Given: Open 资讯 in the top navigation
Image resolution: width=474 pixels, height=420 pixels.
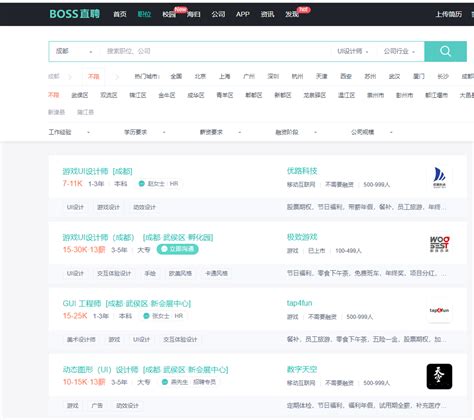Looking at the screenshot, I should pos(267,14).
